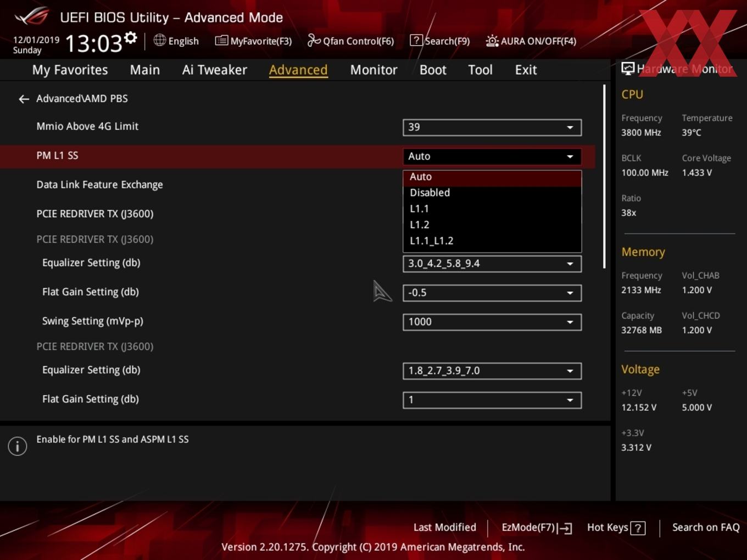Click the info icon in help area

point(18,446)
